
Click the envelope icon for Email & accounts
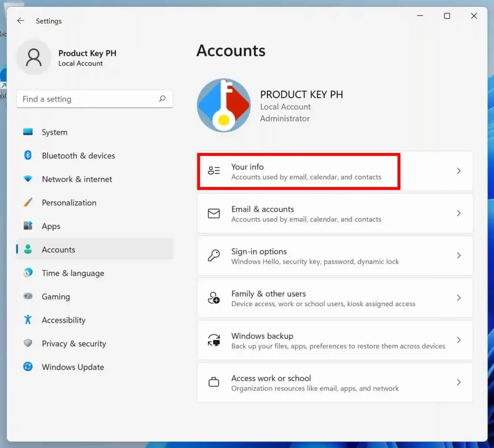tap(214, 213)
